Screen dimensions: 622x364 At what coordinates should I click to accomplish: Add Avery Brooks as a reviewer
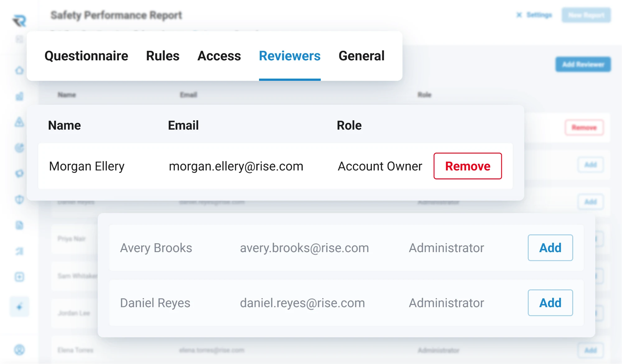(x=550, y=248)
